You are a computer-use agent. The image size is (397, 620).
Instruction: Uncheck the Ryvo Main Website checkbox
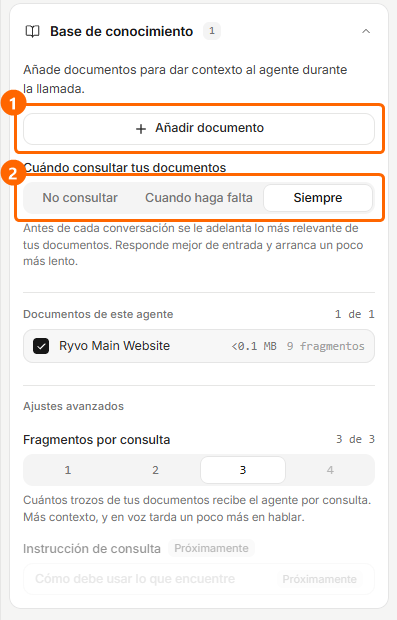41,346
